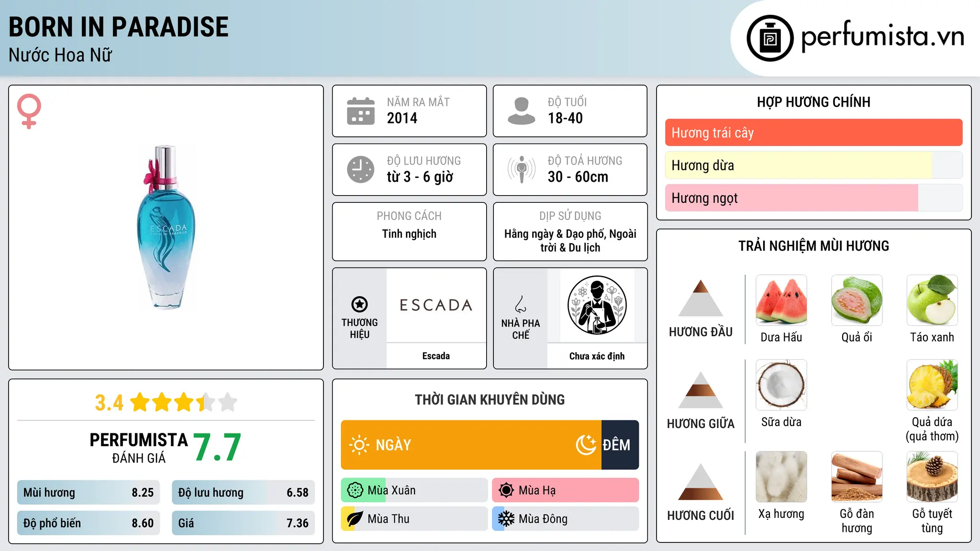The image size is (980, 551).
Task: Click the Hương đầu pyramid icon
Action: tap(701, 298)
